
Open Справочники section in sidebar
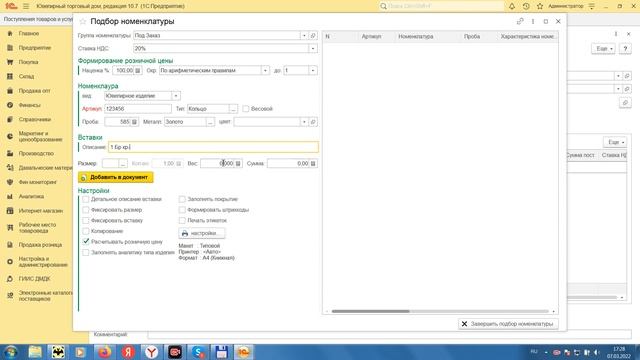pyautogui.click(x=35, y=119)
